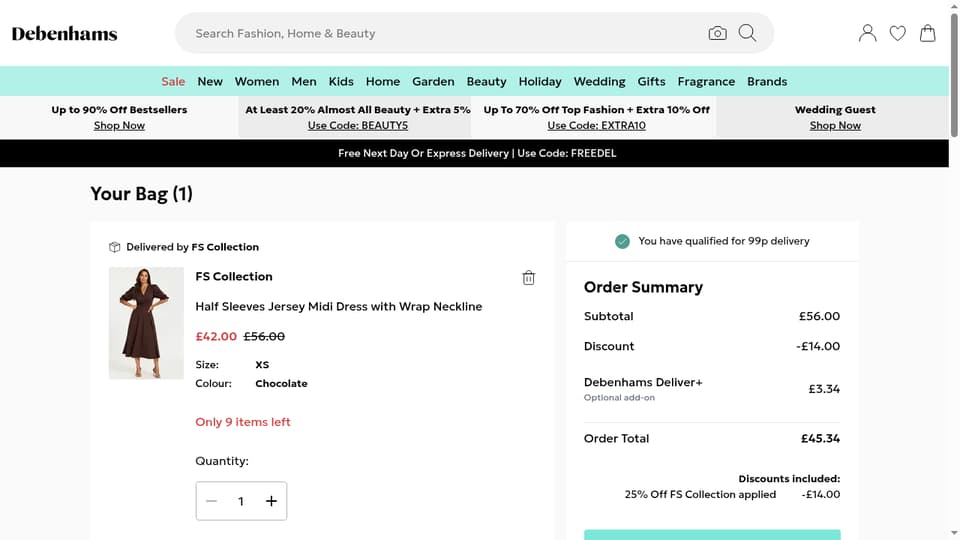Click Shop Now under Wedding Guest
The width and height of the screenshot is (960, 540).
835,126
